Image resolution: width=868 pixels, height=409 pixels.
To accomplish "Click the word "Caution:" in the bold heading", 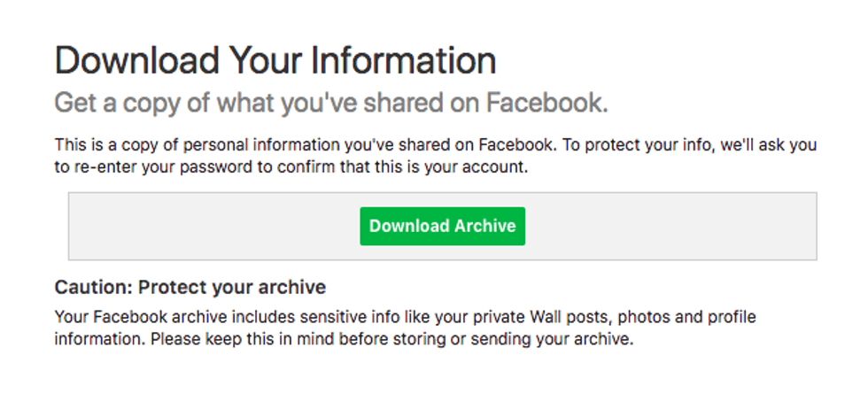I will (94, 287).
